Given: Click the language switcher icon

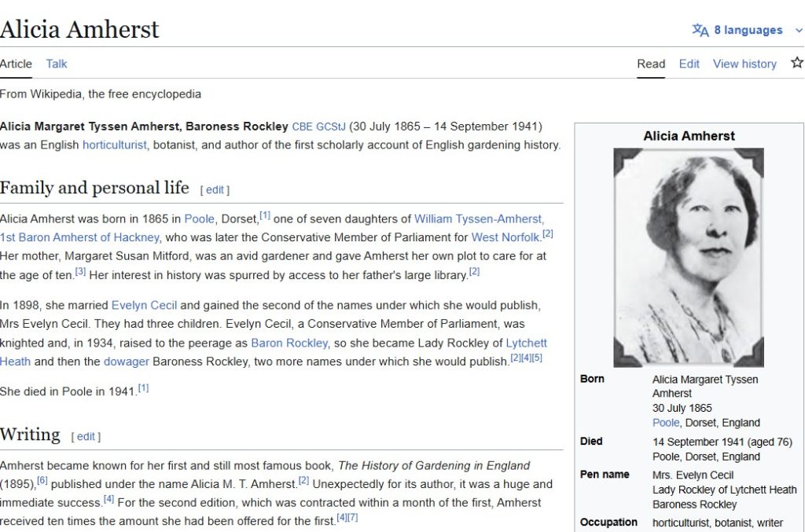Looking at the screenshot, I should pyautogui.click(x=700, y=30).
